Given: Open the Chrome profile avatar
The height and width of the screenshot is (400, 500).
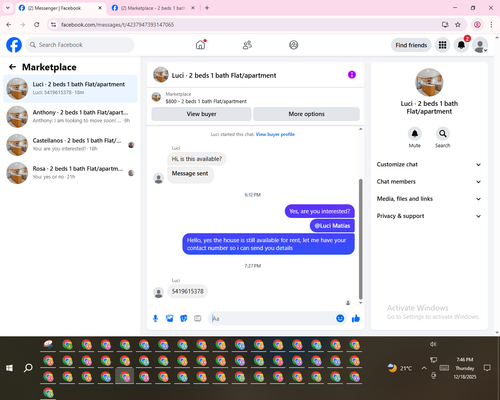Looking at the screenshot, I should [477, 24].
